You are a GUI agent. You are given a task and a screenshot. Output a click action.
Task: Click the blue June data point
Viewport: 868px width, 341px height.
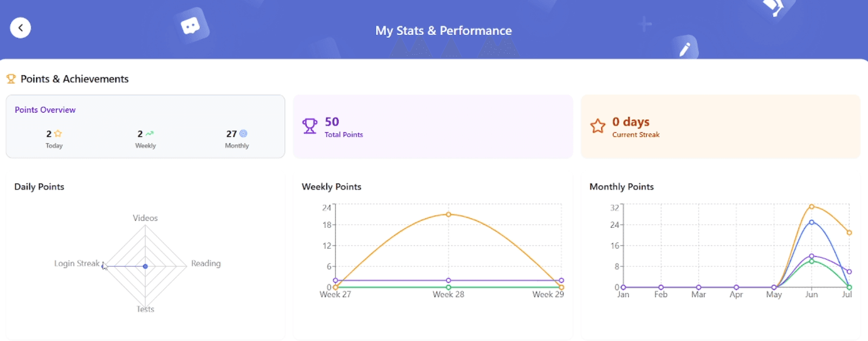tap(812, 222)
